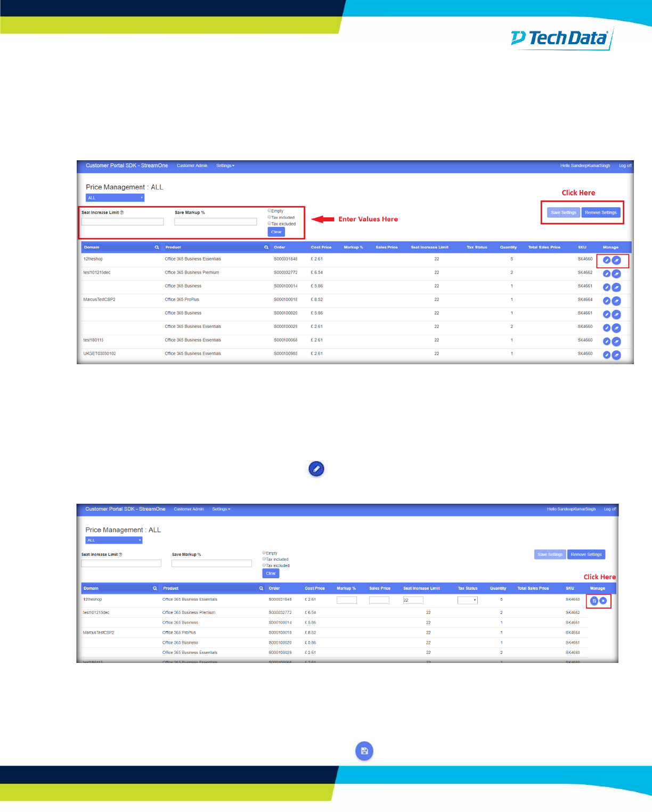Viewport: 652px width, 812px height.
Task: Click eraser icon for order S000100985
Action: pyautogui.click(x=616, y=355)
